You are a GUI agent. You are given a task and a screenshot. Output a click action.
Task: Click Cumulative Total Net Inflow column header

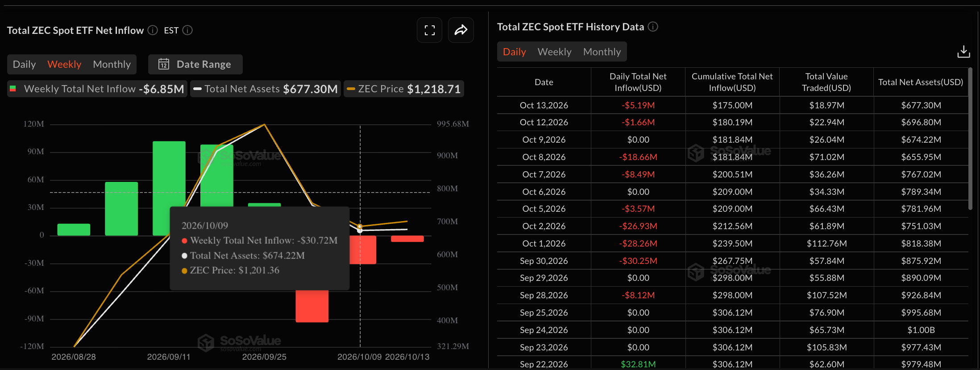[x=732, y=82]
